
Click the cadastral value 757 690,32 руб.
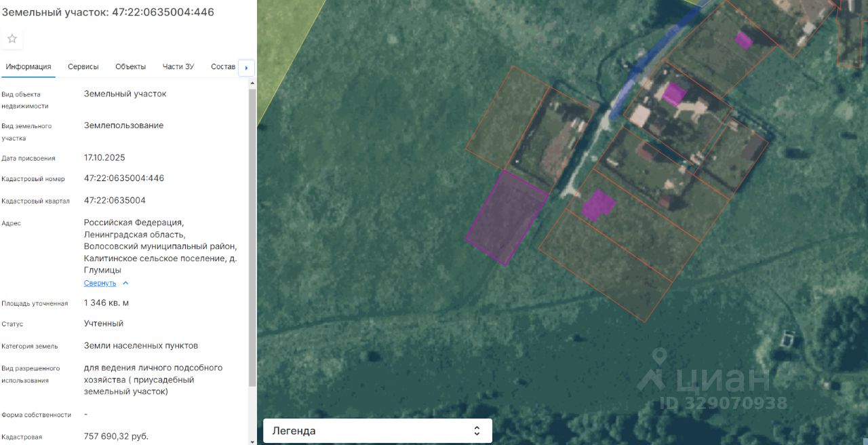pos(116,436)
